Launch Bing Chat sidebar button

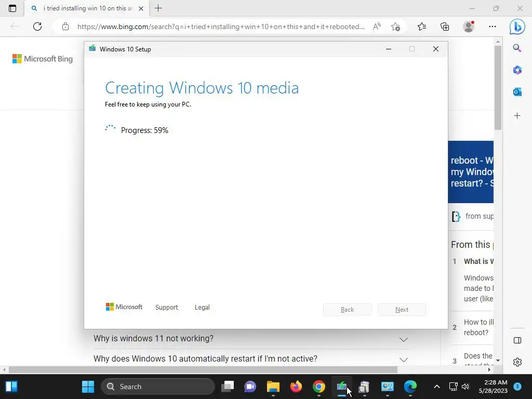pyautogui.click(x=517, y=27)
